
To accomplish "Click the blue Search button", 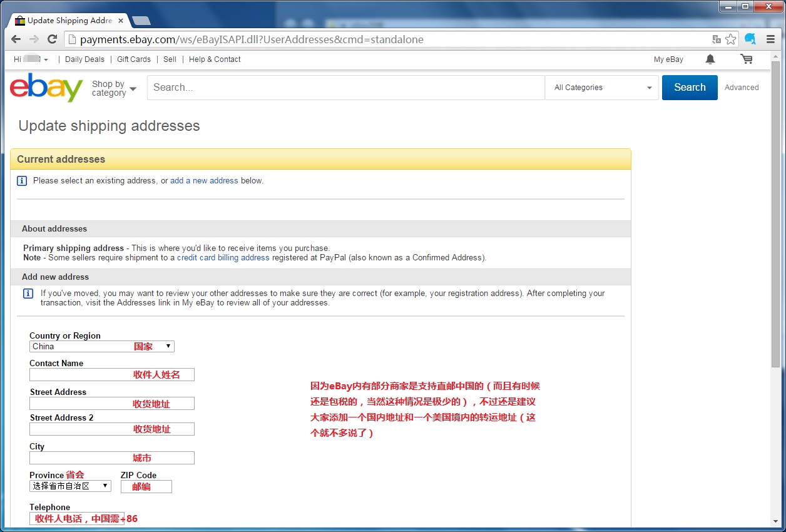I will pyautogui.click(x=690, y=88).
